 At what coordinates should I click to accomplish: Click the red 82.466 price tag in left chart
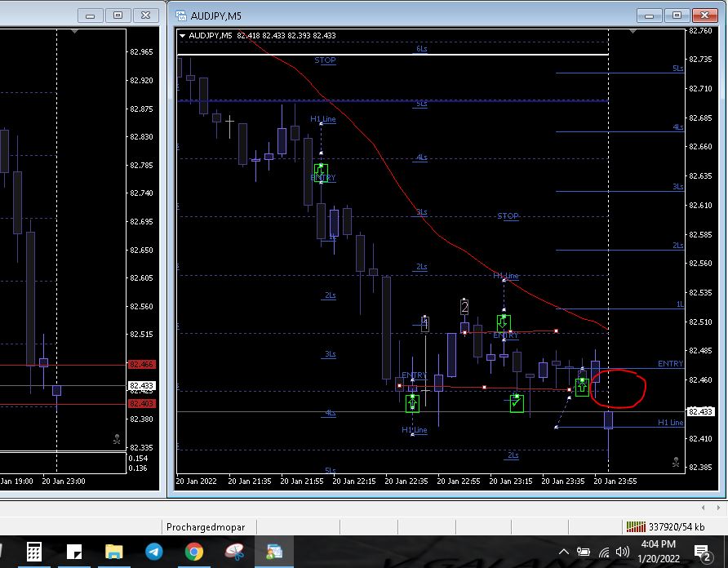click(x=142, y=365)
